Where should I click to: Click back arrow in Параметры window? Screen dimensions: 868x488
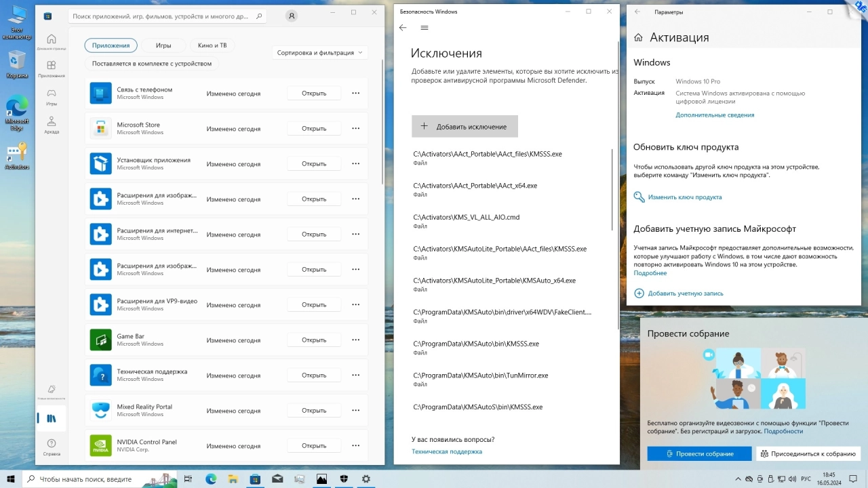(637, 12)
